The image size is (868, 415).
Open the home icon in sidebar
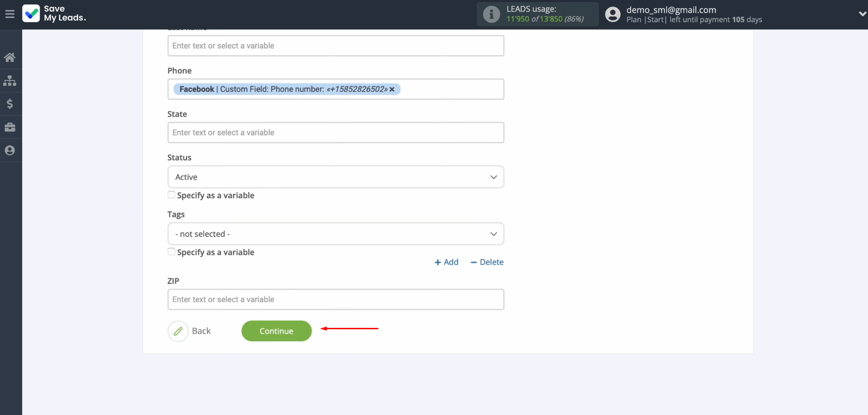point(10,57)
